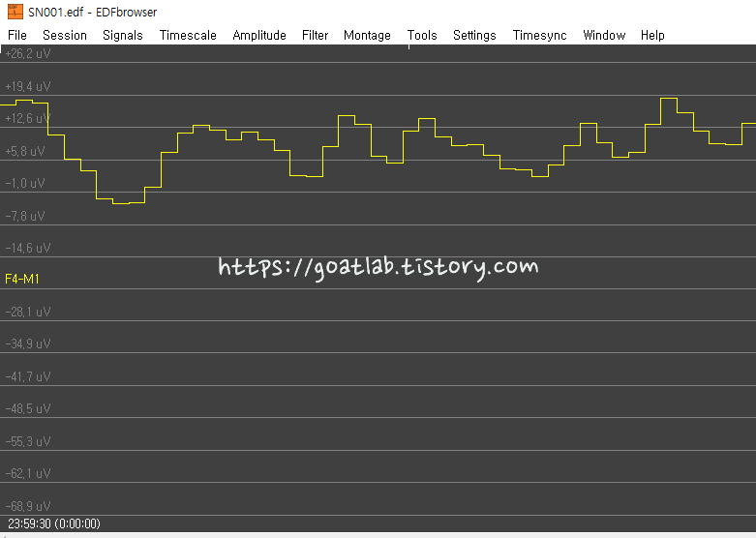Open the Settings menu
Viewport: 756px width, 538px height.
(x=474, y=35)
